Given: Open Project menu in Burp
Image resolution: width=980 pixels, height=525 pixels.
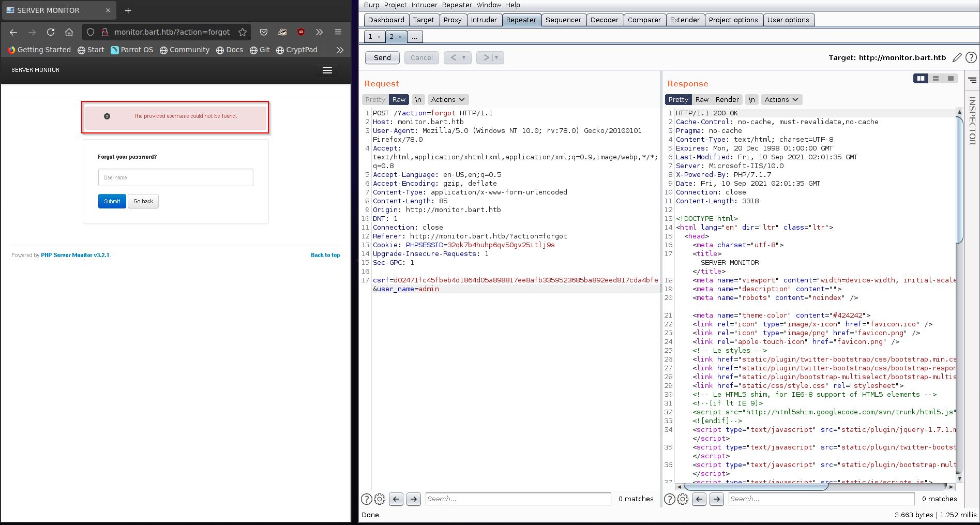Looking at the screenshot, I should click(395, 5).
